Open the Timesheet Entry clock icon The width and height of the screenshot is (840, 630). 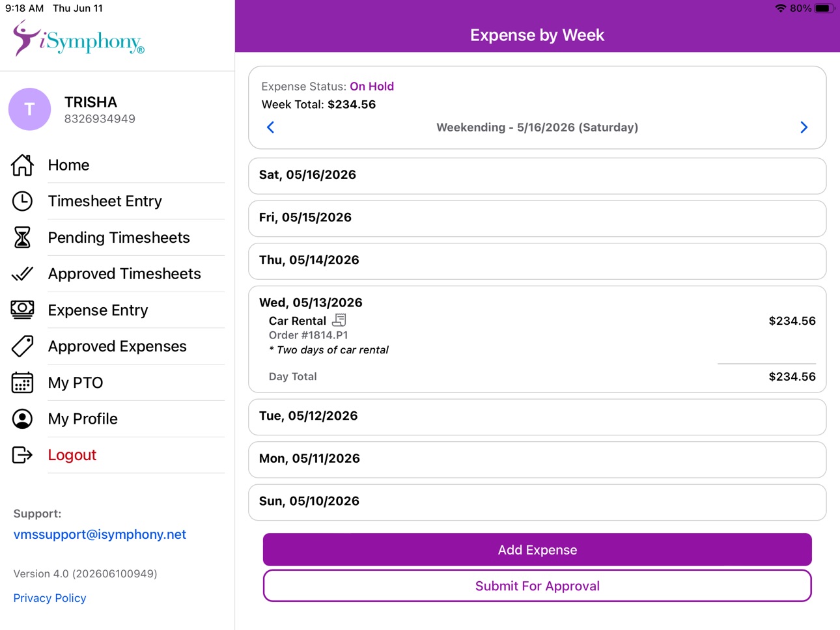click(x=22, y=201)
